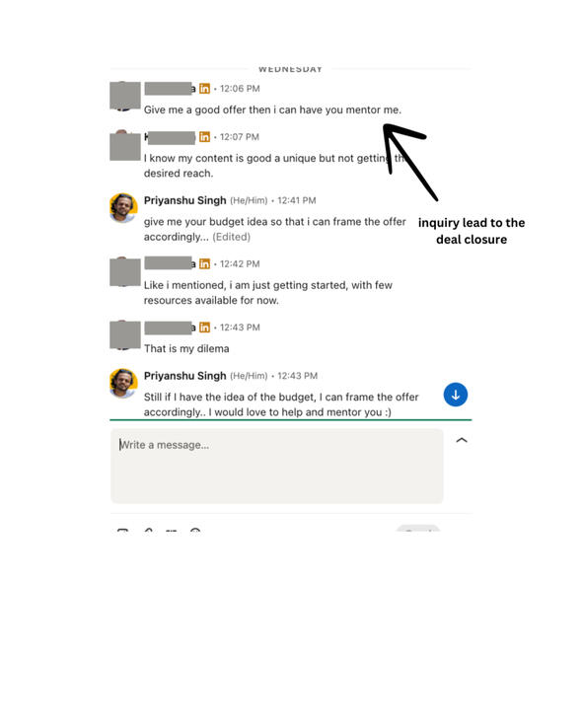Expand the message box with the chevron

pos(462,440)
